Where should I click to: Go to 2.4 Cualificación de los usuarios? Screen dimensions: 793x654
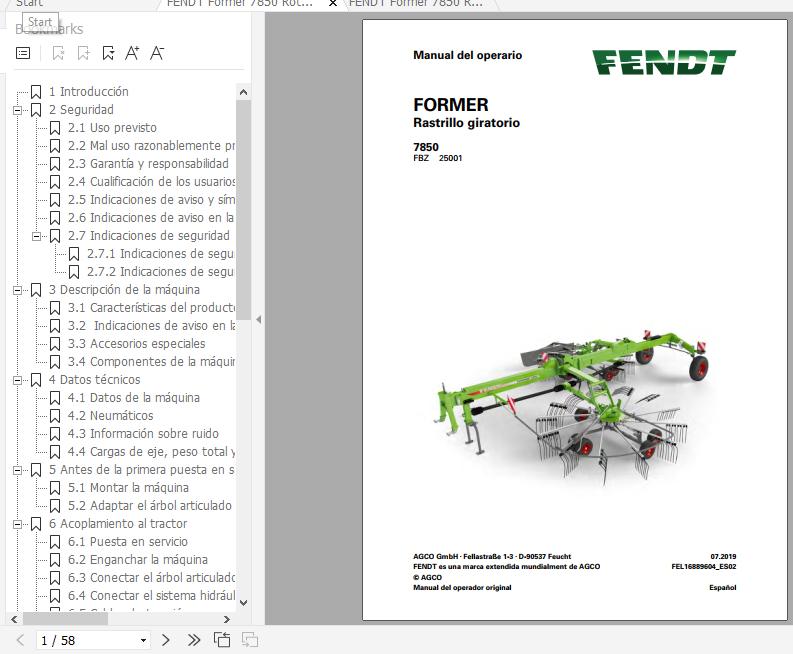[x=151, y=182]
